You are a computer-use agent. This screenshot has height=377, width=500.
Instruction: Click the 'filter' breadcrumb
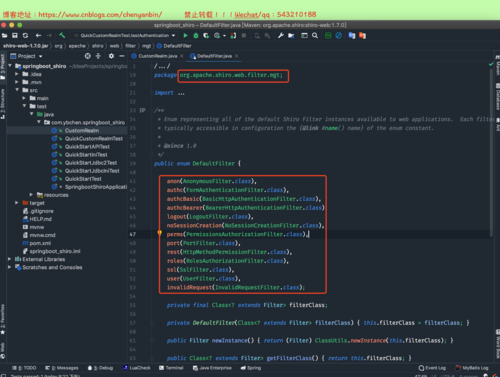tap(130, 46)
